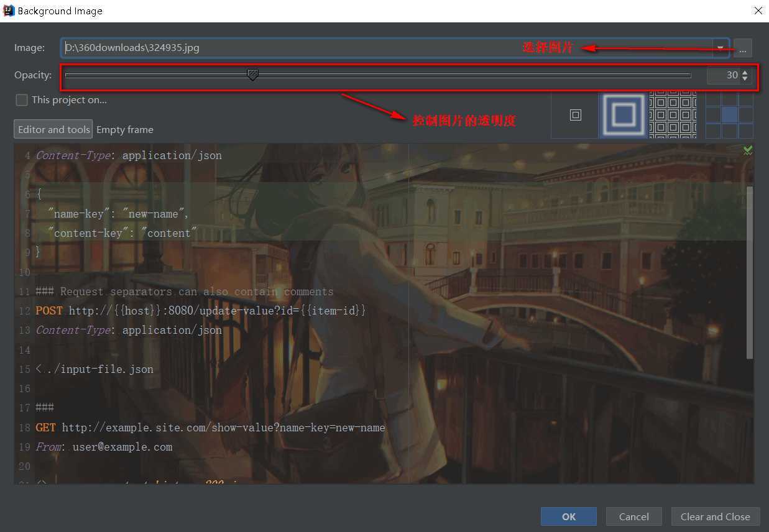The width and height of the screenshot is (769, 532).
Task: Anchor the image to the bottom-right grid cell
Action: [745, 131]
